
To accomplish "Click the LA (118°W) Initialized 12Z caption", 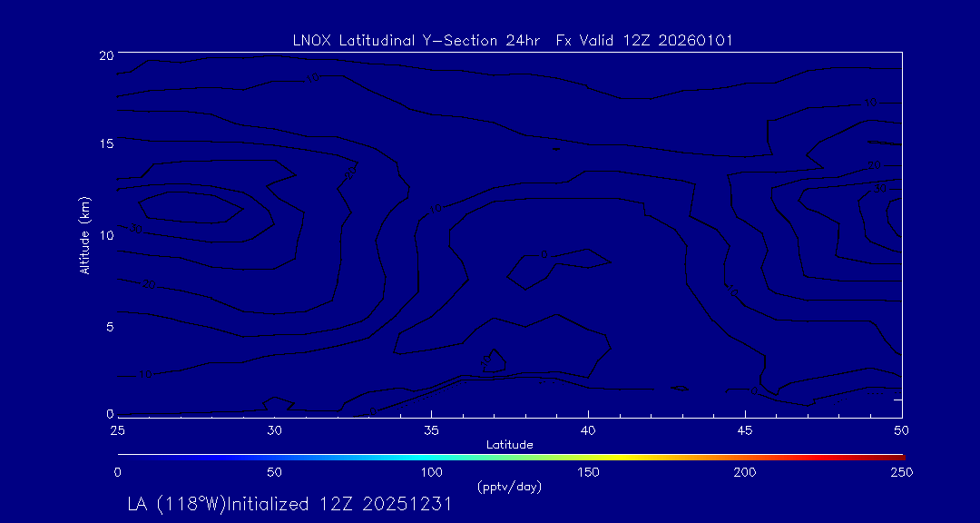I will pyautogui.click(x=289, y=505).
